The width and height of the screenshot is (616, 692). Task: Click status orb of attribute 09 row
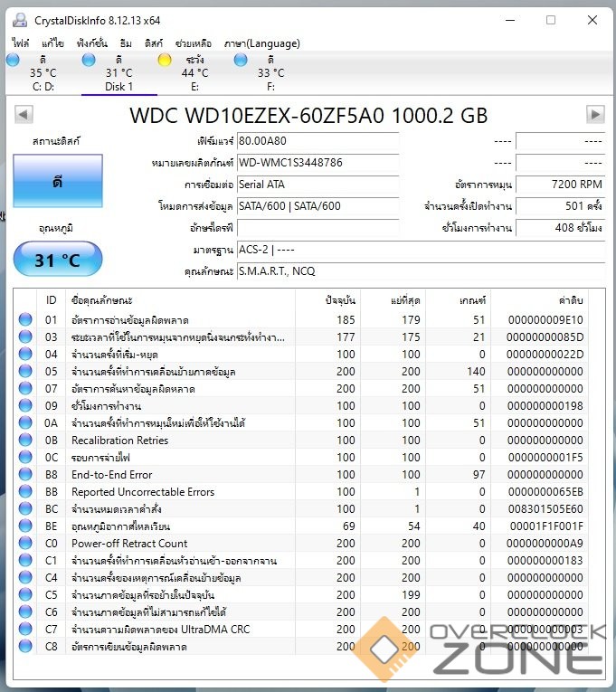pyautogui.click(x=25, y=405)
